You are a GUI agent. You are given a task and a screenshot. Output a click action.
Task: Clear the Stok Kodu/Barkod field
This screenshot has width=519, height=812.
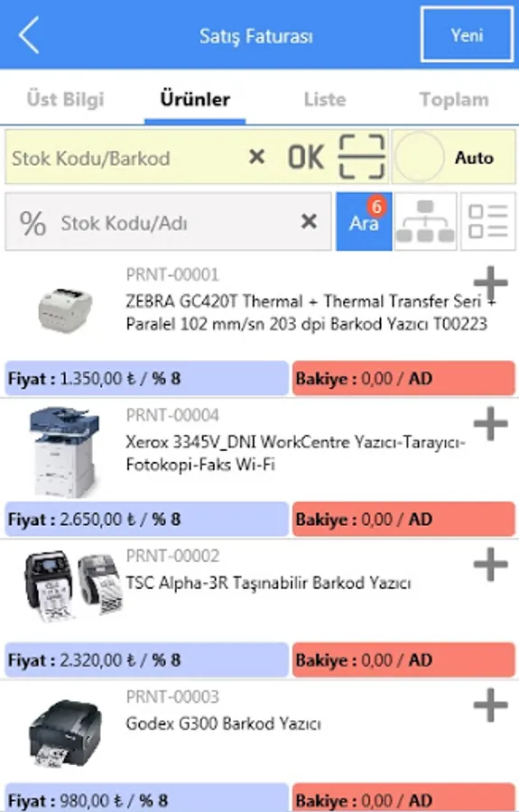257,156
